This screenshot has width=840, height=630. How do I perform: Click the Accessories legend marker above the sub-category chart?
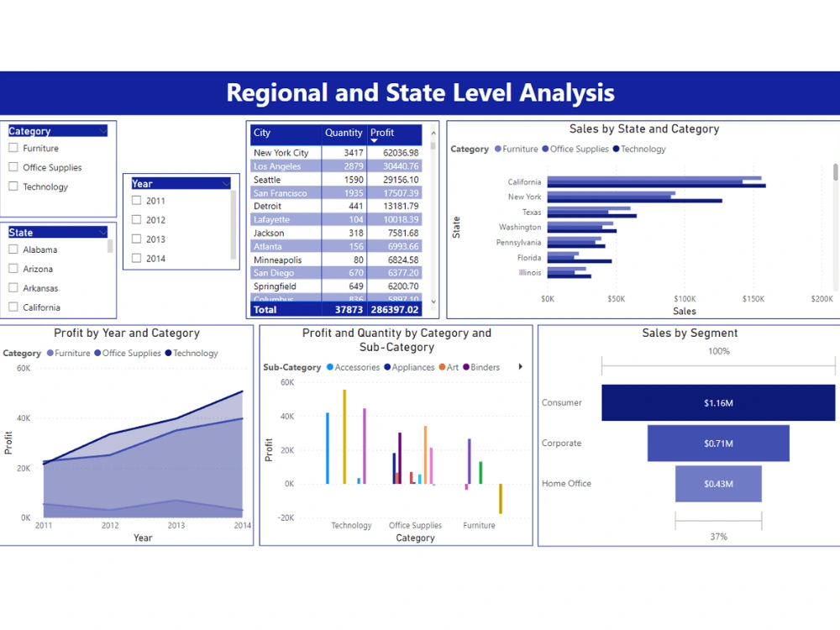(x=328, y=367)
